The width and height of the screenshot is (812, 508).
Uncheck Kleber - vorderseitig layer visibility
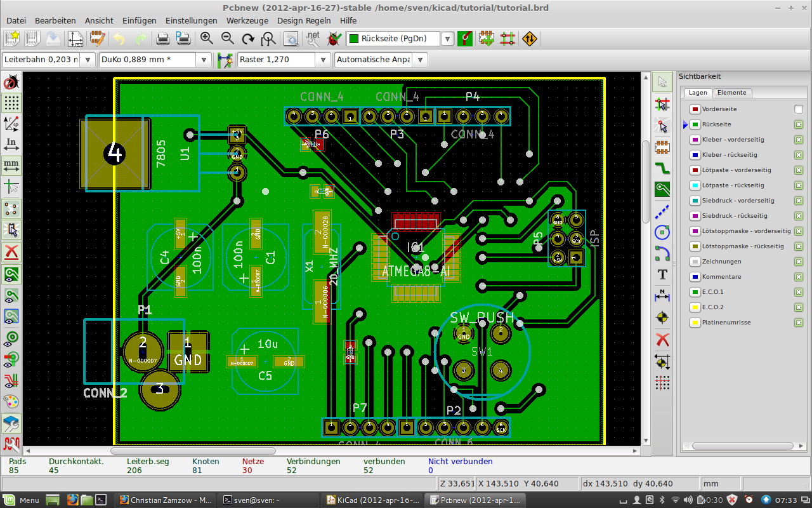pos(799,140)
